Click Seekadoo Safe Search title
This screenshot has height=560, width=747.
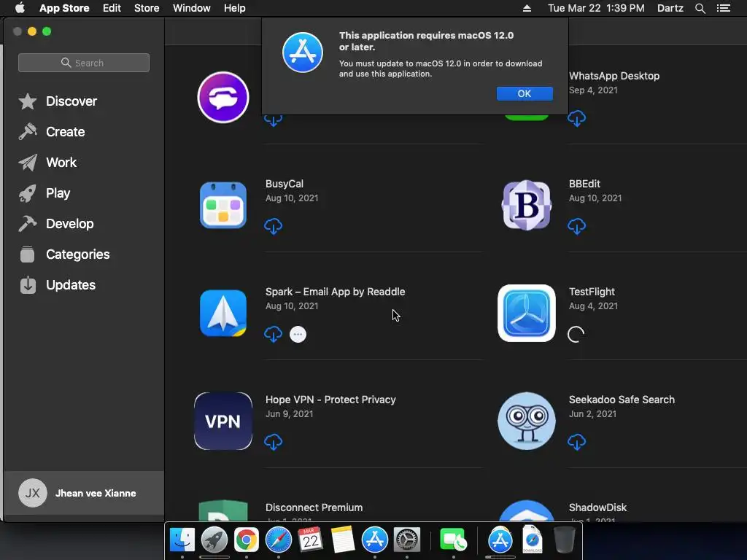tap(622, 400)
